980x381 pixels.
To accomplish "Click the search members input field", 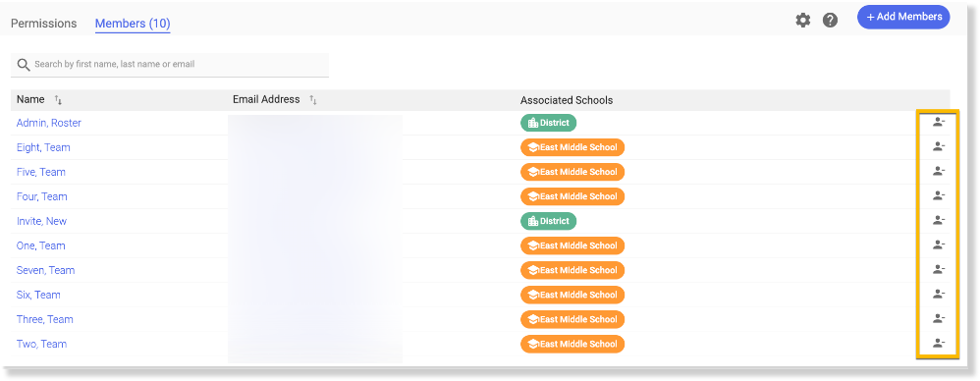I will [170, 65].
